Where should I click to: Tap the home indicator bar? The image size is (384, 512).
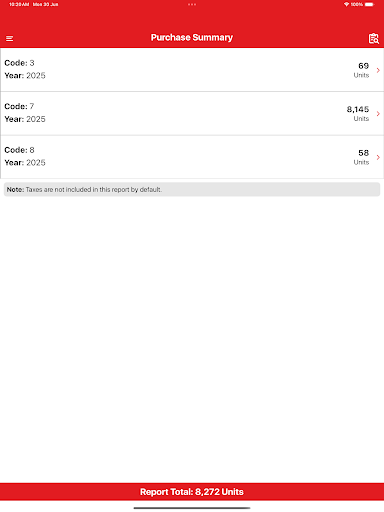(x=192, y=508)
